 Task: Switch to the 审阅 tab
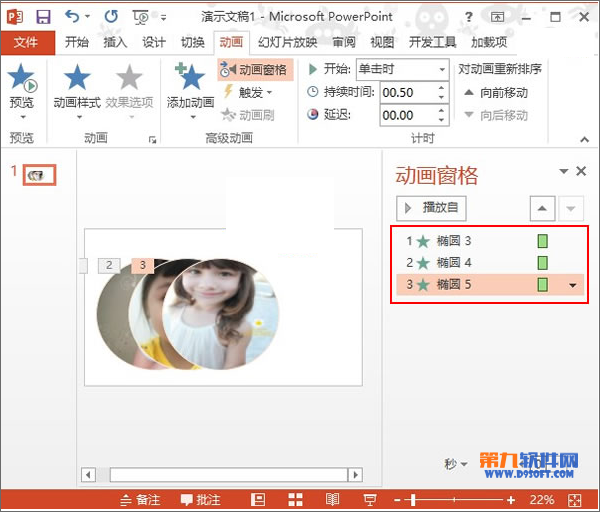pos(344,42)
